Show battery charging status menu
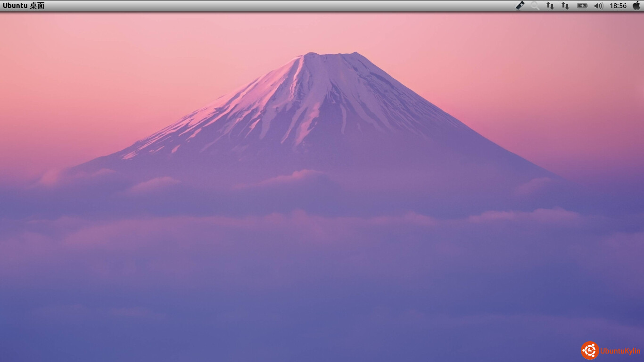Screen dimensions: 644x362 (582, 6)
